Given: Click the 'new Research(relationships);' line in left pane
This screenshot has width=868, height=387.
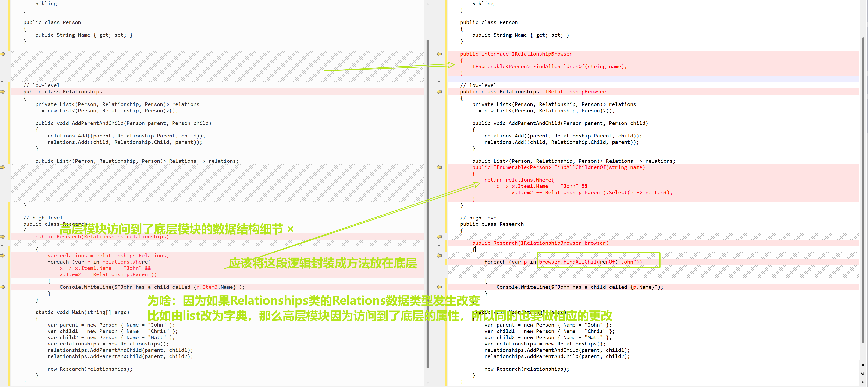Looking at the screenshot, I should pos(90,369).
